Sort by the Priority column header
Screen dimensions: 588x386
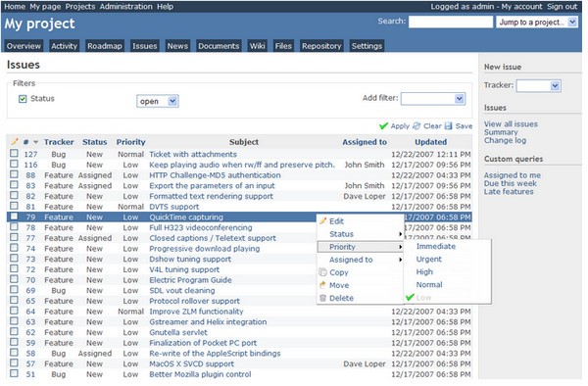pyautogui.click(x=131, y=142)
